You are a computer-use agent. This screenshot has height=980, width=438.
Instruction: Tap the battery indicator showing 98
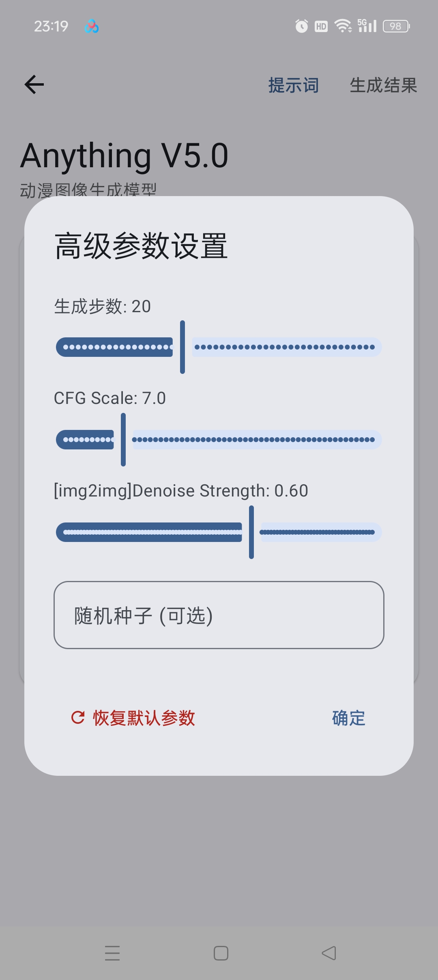(396, 26)
